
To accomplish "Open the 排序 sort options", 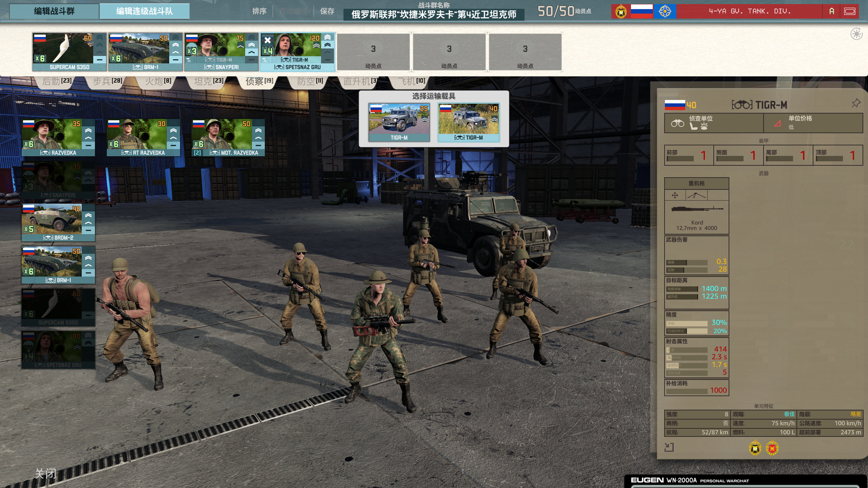I will [259, 11].
